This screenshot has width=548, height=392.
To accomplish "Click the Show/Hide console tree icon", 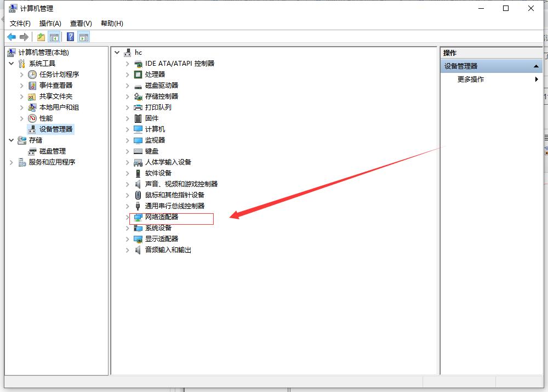I will point(54,37).
